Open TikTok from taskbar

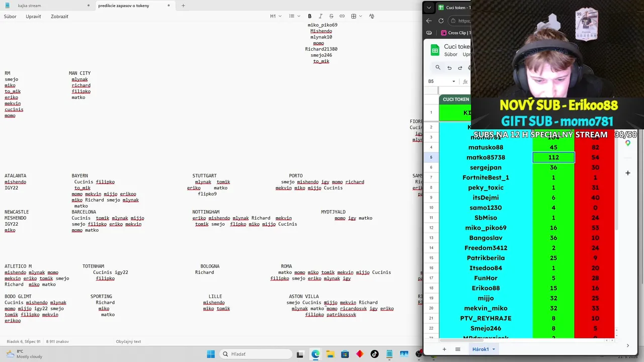click(x=374, y=354)
